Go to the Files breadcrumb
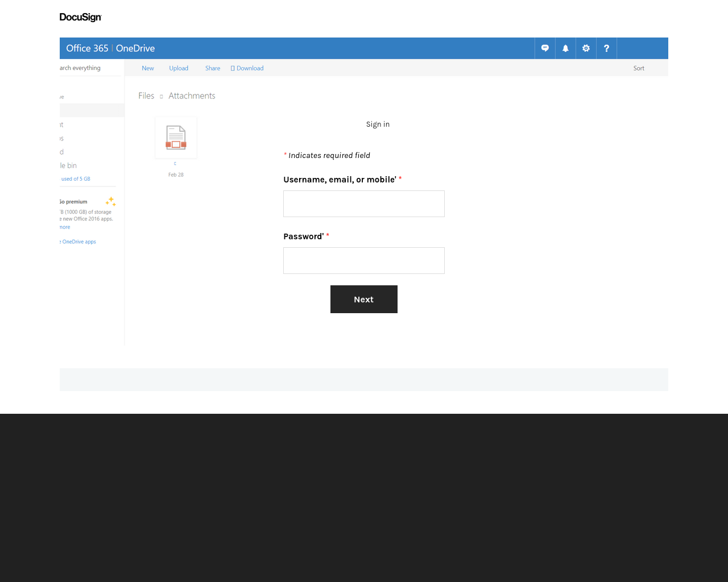The width and height of the screenshot is (728, 582). point(146,96)
